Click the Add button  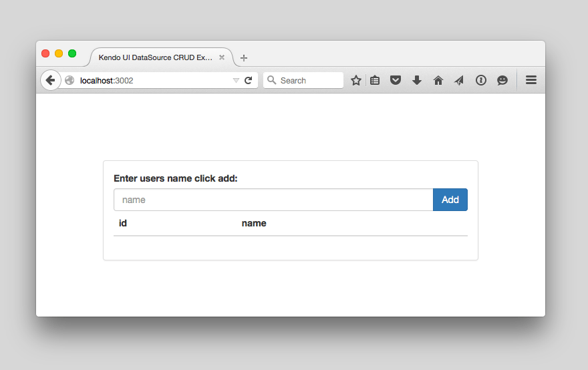click(x=450, y=200)
